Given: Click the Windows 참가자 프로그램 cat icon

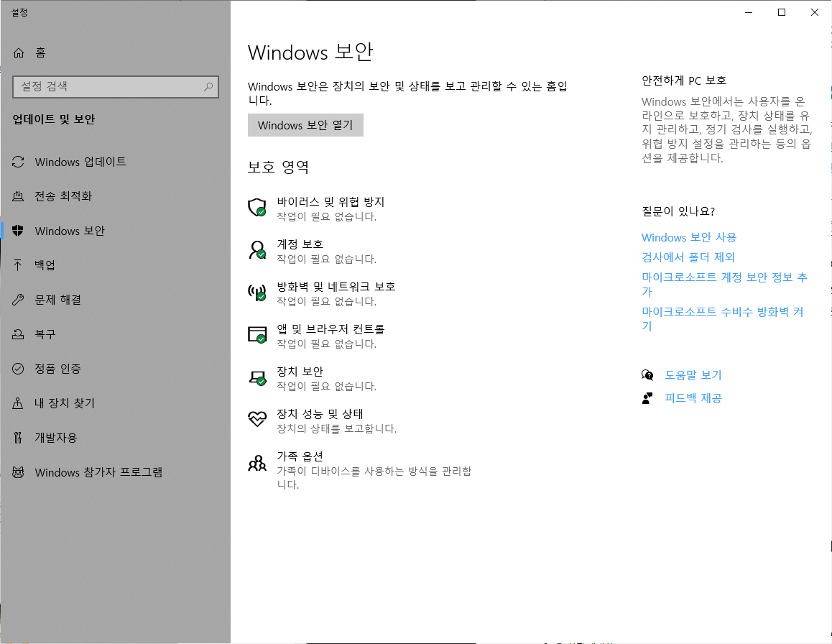Looking at the screenshot, I should coord(18,472).
